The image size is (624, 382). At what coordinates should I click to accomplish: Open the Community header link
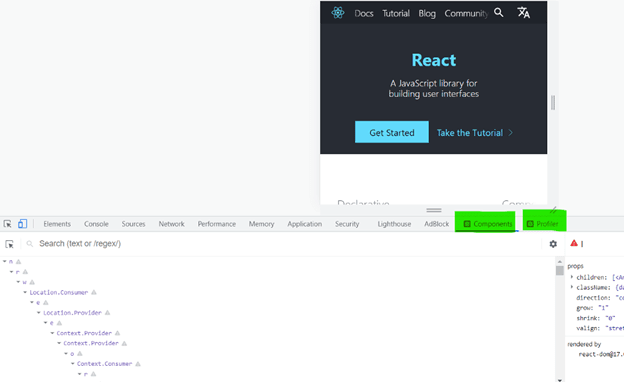(x=466, y=14)
